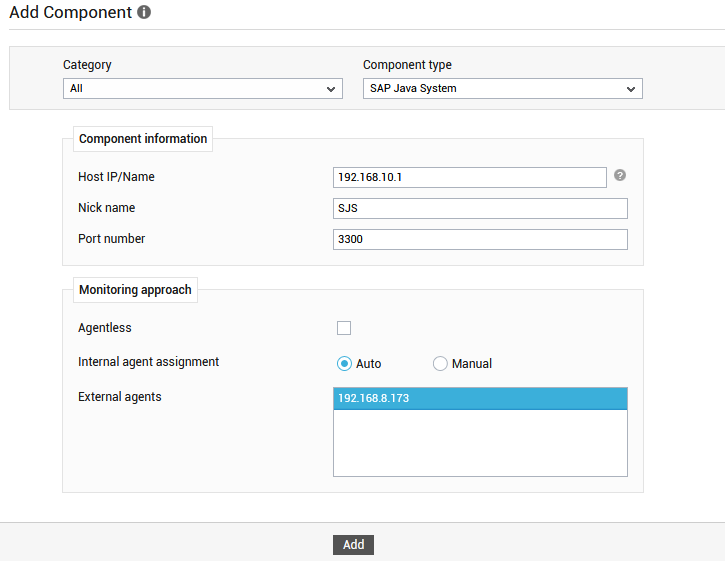Choose the Manual agent assignment radio button

440,364
